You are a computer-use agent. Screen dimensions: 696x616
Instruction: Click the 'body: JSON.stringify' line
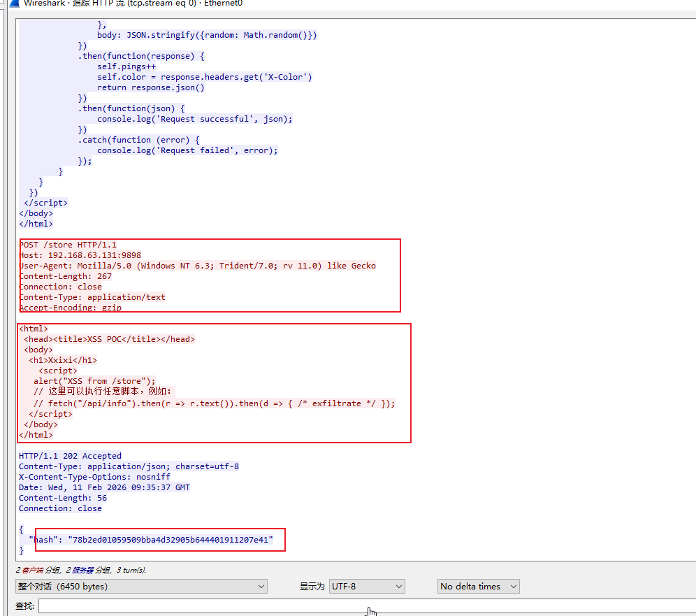(207, 35)
